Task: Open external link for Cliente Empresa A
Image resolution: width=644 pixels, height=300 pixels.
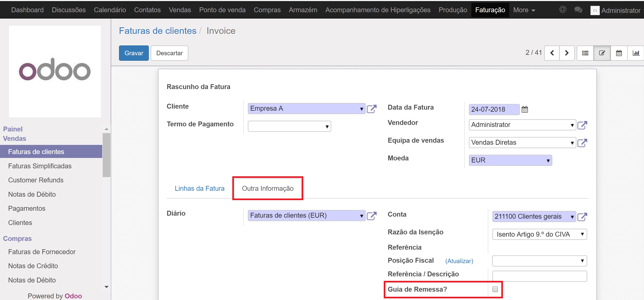Action: (x=371, y=109)
